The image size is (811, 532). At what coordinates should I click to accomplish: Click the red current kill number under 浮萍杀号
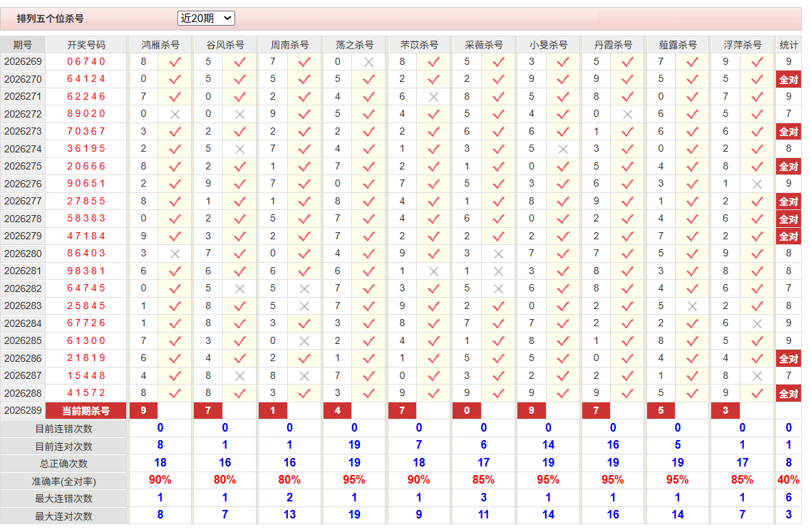[725, 410]
